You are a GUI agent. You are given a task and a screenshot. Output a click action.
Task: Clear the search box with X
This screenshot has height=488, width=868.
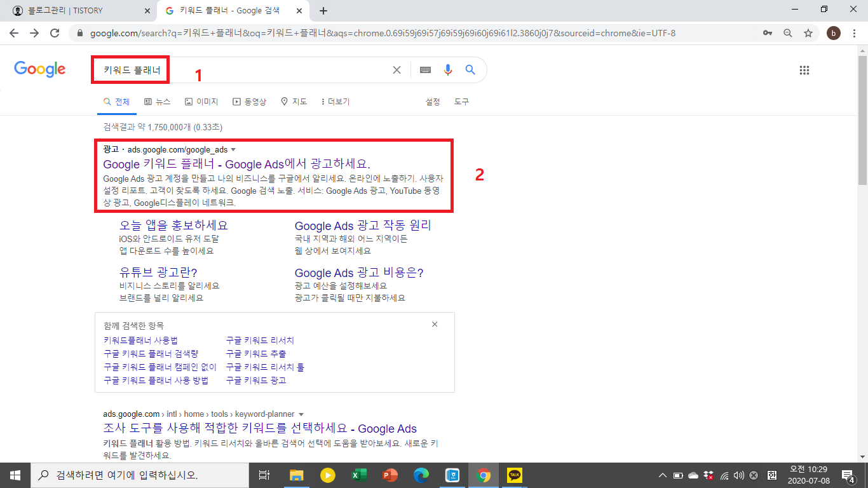tap(397, 70)
